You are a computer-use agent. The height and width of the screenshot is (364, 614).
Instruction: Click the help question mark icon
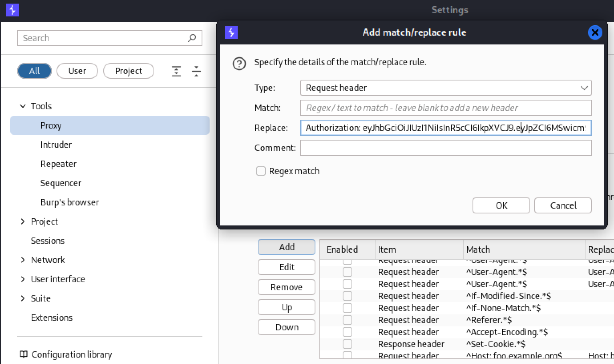pyautogui.click(x=239, y=64)
